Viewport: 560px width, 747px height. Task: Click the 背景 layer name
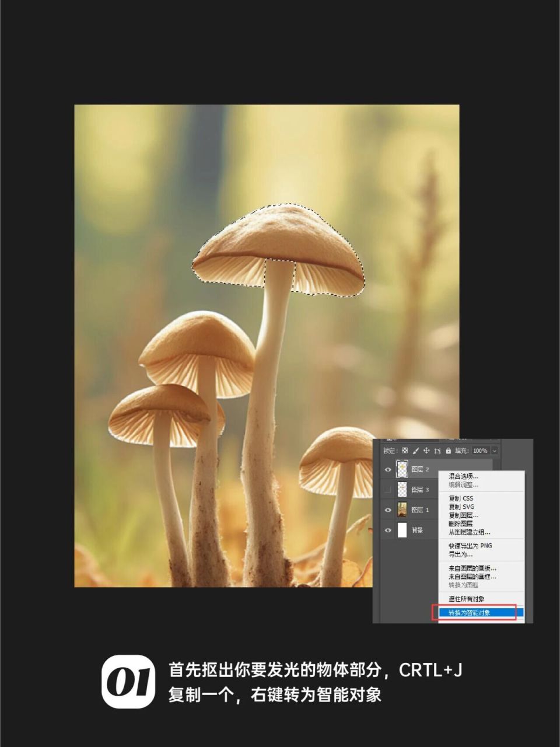(x=418, y=530)
